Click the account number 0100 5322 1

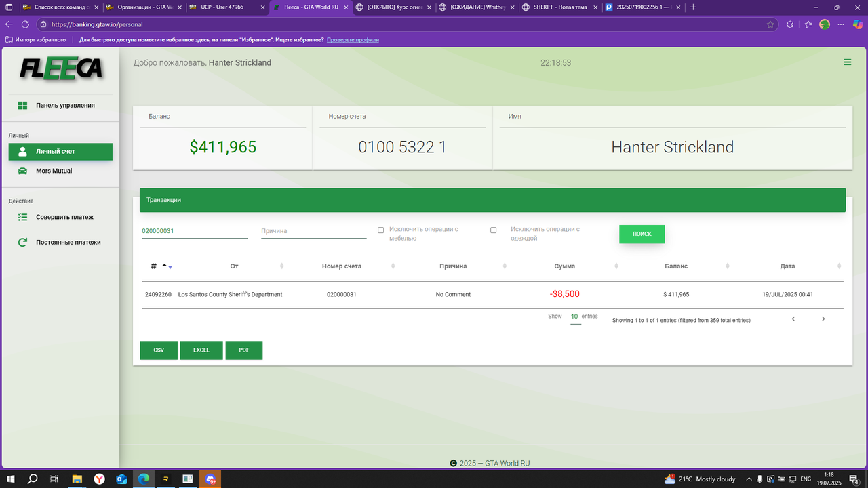click(x=402, y=147)
